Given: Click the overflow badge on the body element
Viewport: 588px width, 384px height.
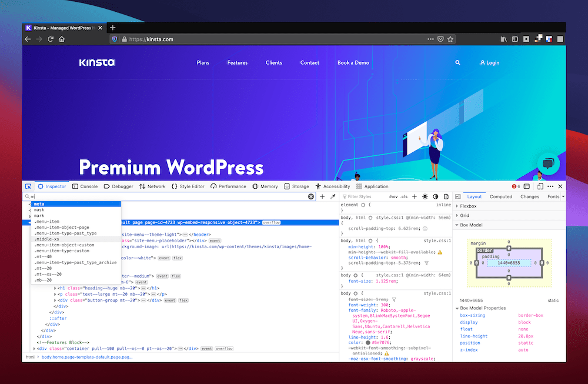Looking at the screenshot, I should coord(270,222).
